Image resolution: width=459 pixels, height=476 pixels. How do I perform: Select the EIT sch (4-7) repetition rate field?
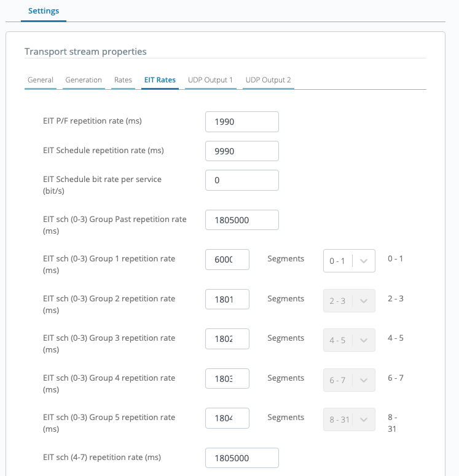click(241, 458)
